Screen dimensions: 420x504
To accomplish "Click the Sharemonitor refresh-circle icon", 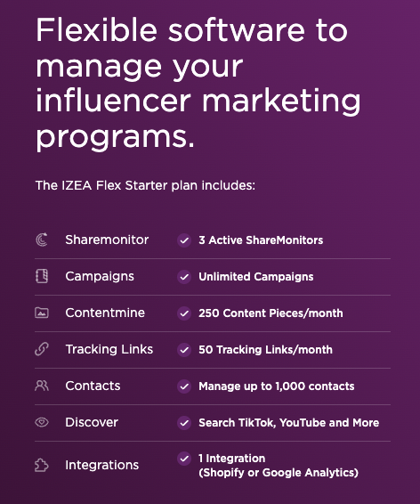I will click(x=42, y=240).
